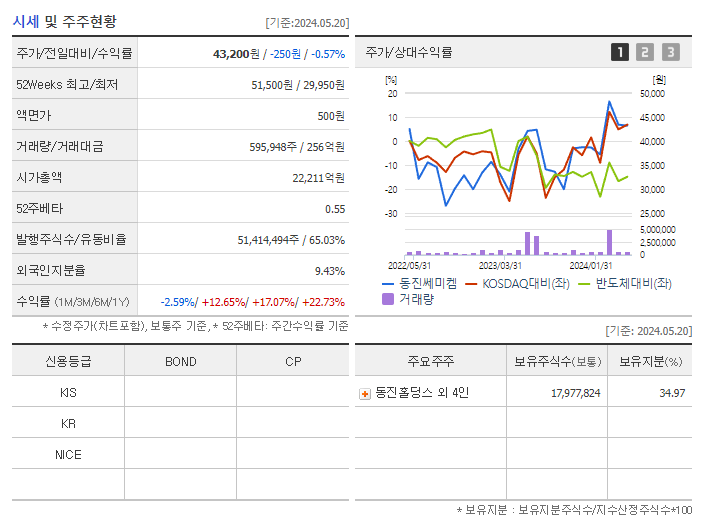Click the 보유주식수(보통) column header
The width and height of the screenshot is (702, 525).
pos(557,361)
